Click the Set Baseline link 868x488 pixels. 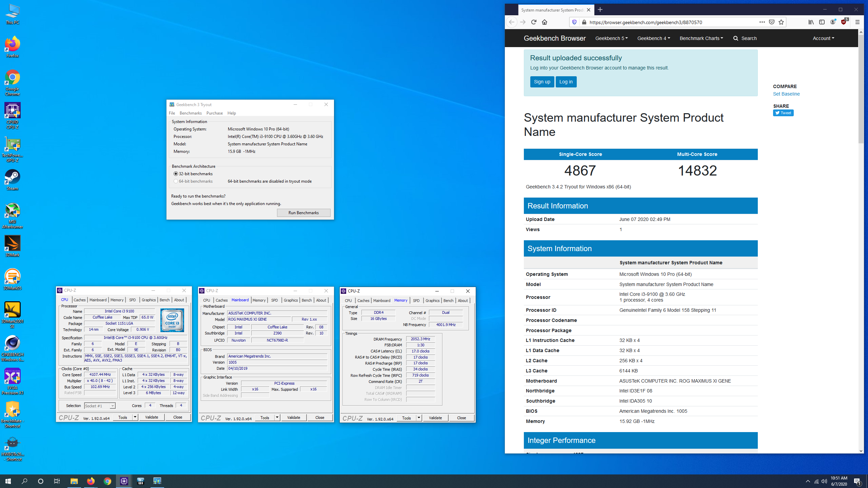tap(786, 94)
